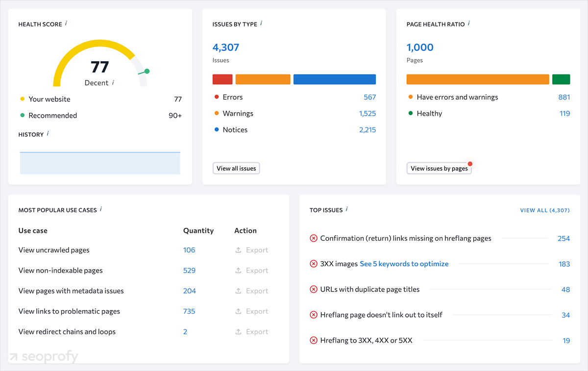Click the orange errors-and-warnings pages bar
This screenshot has height=371, width=588.
[x=478, y=79]
